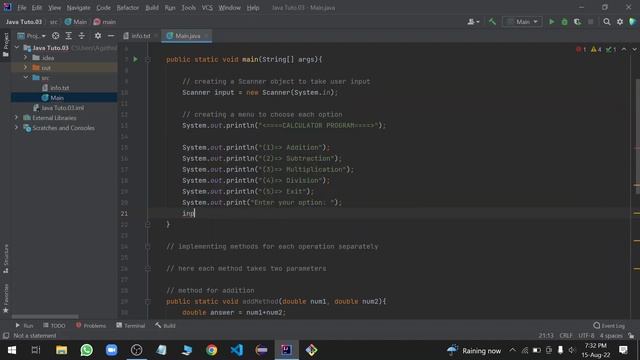Open File Explorer from the taskbar
Screen dimensions: 640x360
(62, 350)
